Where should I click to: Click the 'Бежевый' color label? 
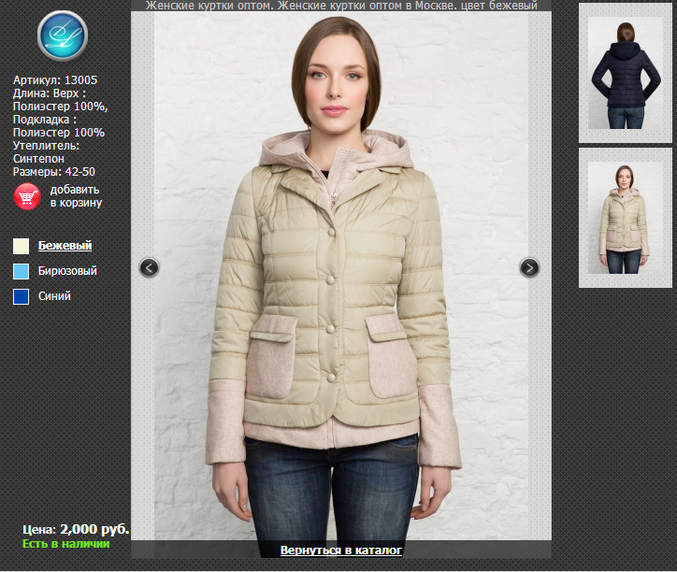tap(65, 246)
